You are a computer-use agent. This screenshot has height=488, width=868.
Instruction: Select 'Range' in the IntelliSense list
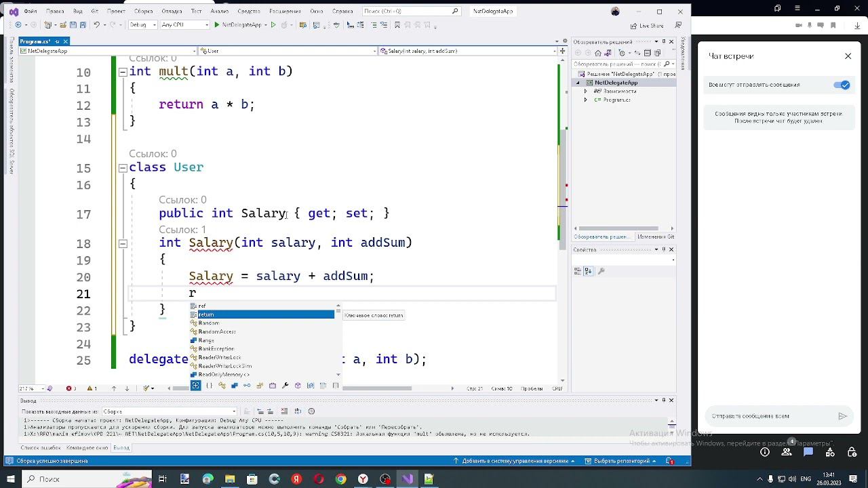click(x=262, y=340)
